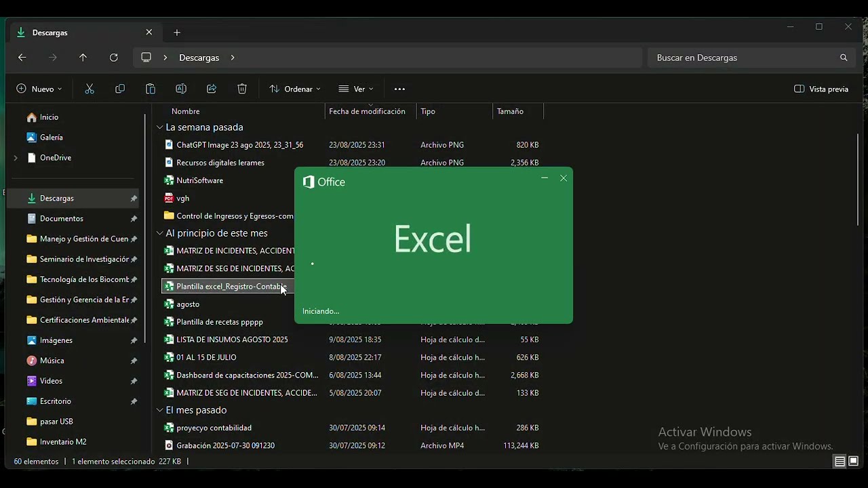Sort by Tamaño column header
This screenshot has height=488, width=868.
pyautogui.click(x=510, y=111)
